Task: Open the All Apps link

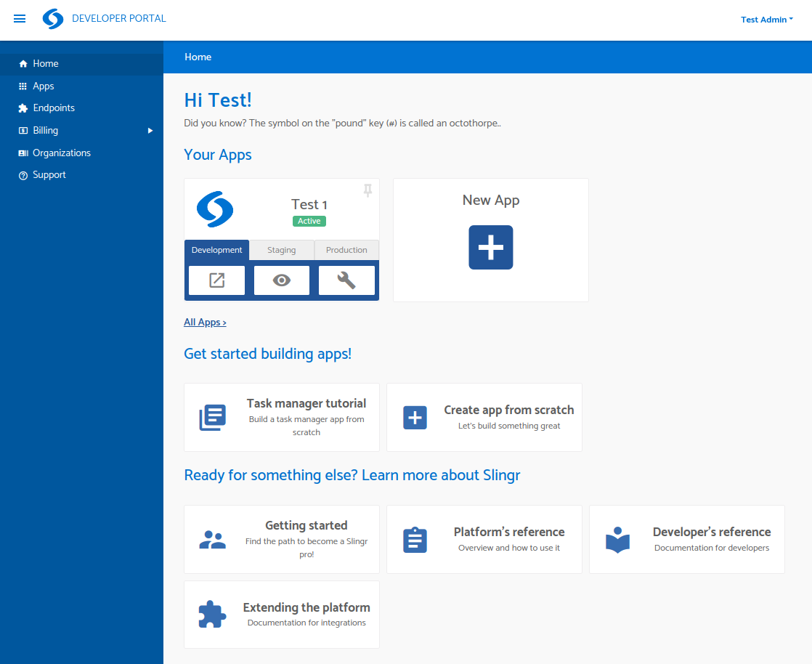Action: 205,322
